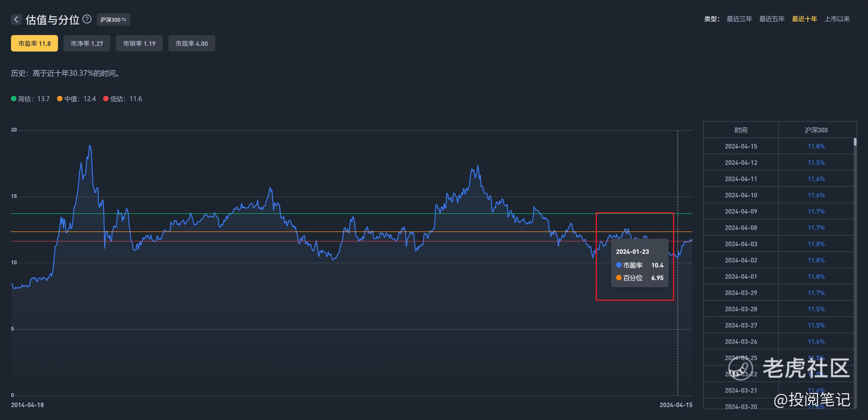This screenshot has width=868, height=420.
Task: Select the 2024-03-26 table row date
Action: pyautogui.click(x=741, y=341)
